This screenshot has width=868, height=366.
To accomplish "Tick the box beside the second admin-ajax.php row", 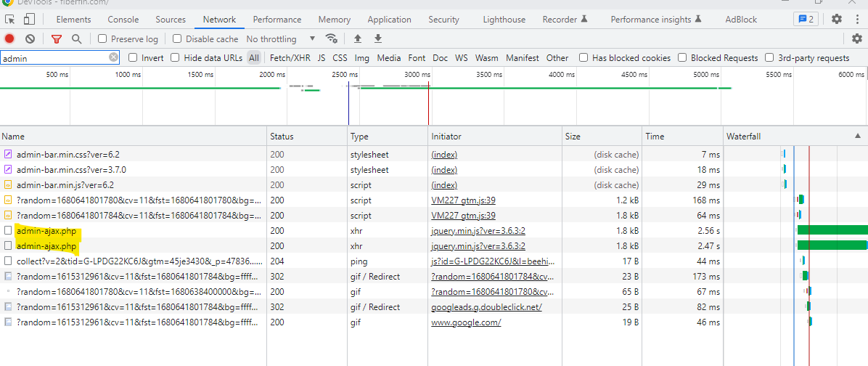I will coord(8,246).
